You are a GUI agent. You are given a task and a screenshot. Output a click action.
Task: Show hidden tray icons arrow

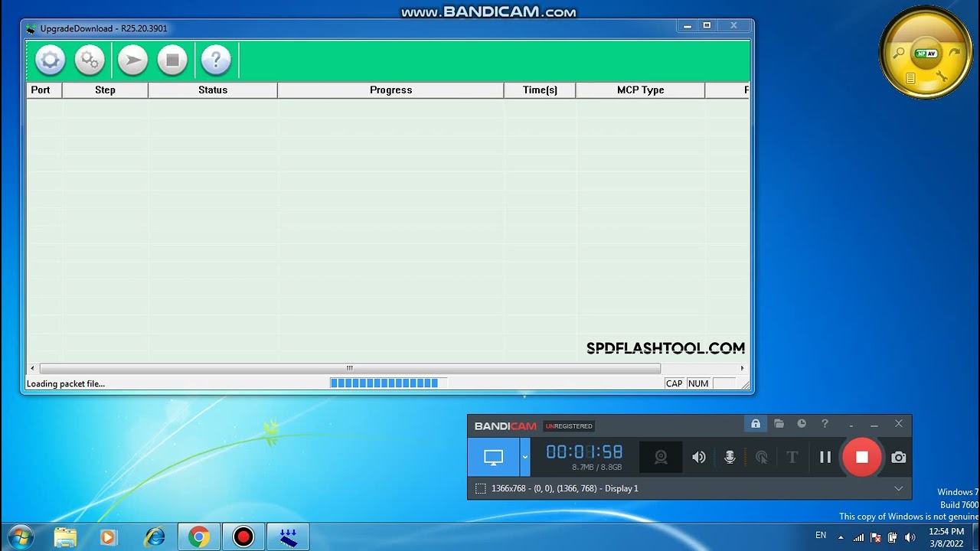click(841, 537)
